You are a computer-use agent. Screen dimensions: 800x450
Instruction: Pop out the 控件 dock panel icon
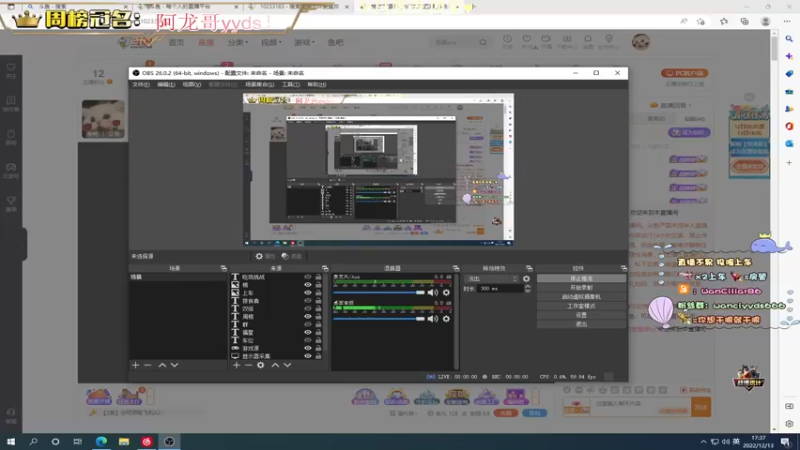click(623, 268)
